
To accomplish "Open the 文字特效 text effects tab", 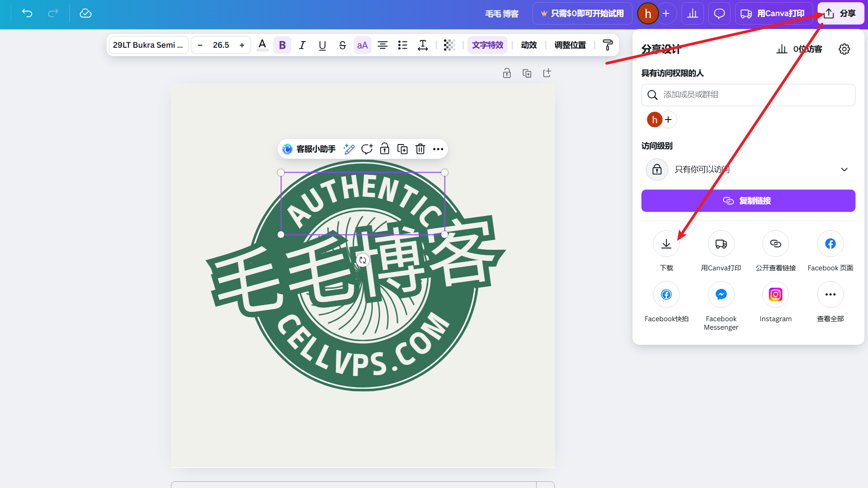I will coord(488,45).
